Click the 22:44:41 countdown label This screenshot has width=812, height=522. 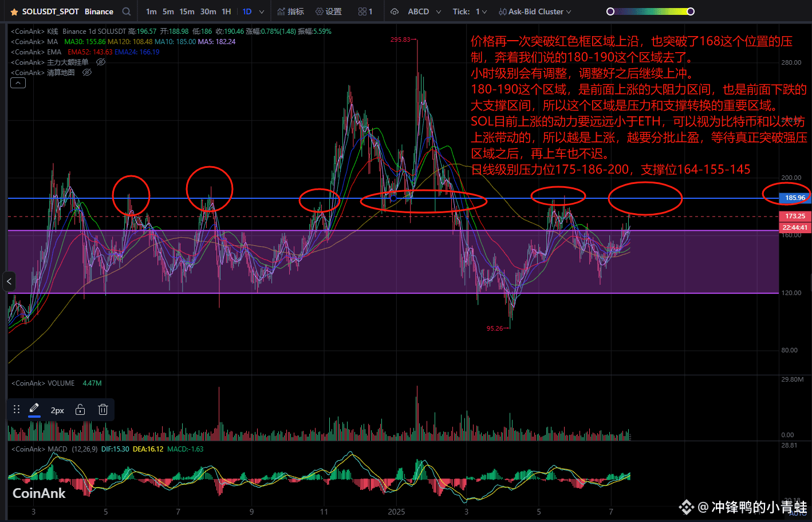click(795, 227)
